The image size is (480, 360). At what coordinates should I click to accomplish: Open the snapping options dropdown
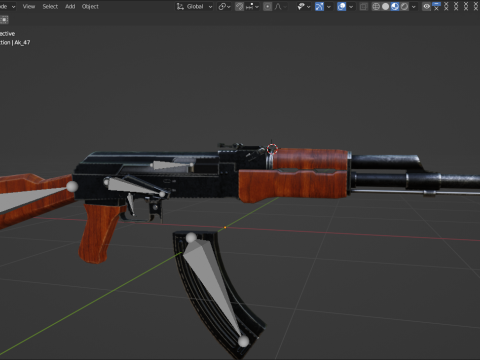pos(252,6)
